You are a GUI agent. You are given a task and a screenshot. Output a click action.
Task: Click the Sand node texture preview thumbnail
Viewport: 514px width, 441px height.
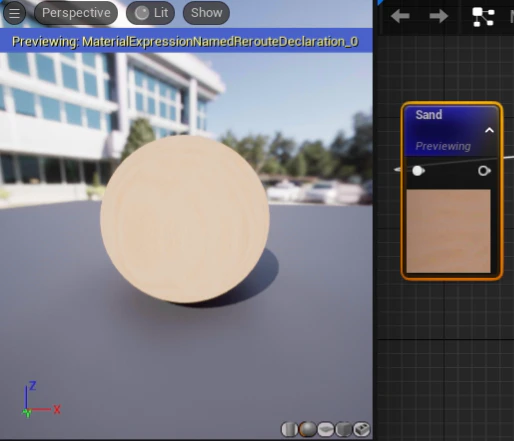[x=449, y=231]
